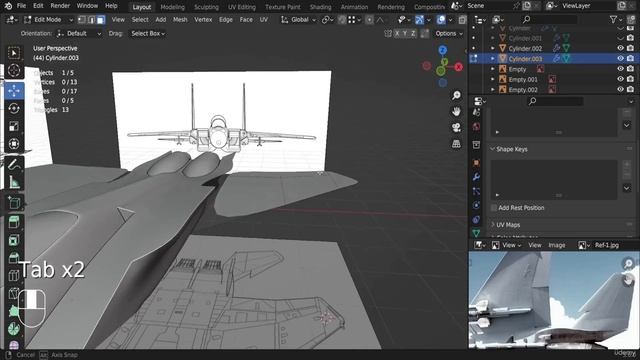Switch to edge select mode
The width and height of the screenshot is (640, 360).
point(91,20)
